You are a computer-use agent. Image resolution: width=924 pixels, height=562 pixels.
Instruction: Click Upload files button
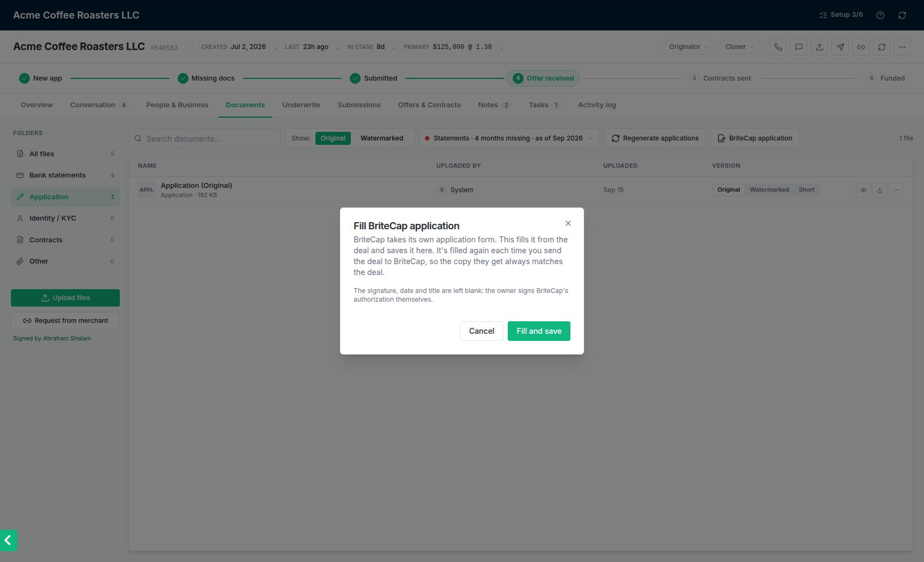click(x=65, y=298)
